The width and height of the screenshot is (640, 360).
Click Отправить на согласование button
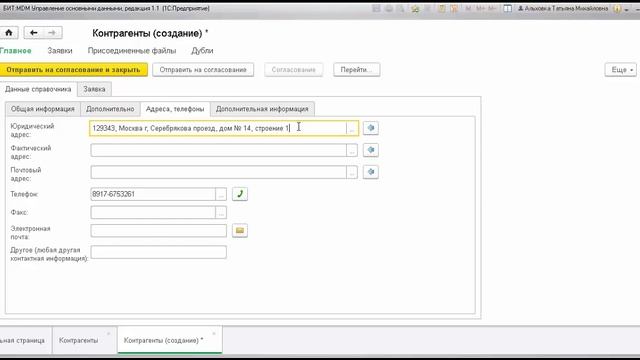click(203, 70)
